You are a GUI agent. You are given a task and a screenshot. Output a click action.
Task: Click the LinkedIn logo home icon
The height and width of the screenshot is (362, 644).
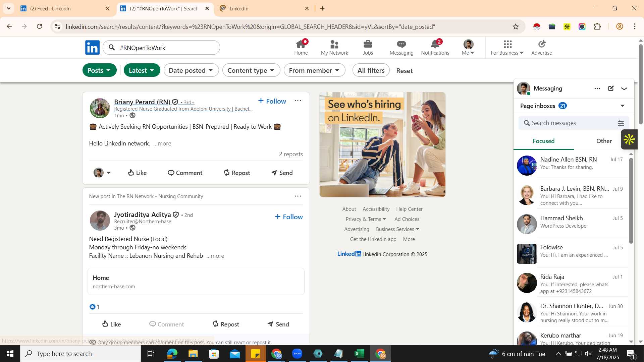point(92,47)
